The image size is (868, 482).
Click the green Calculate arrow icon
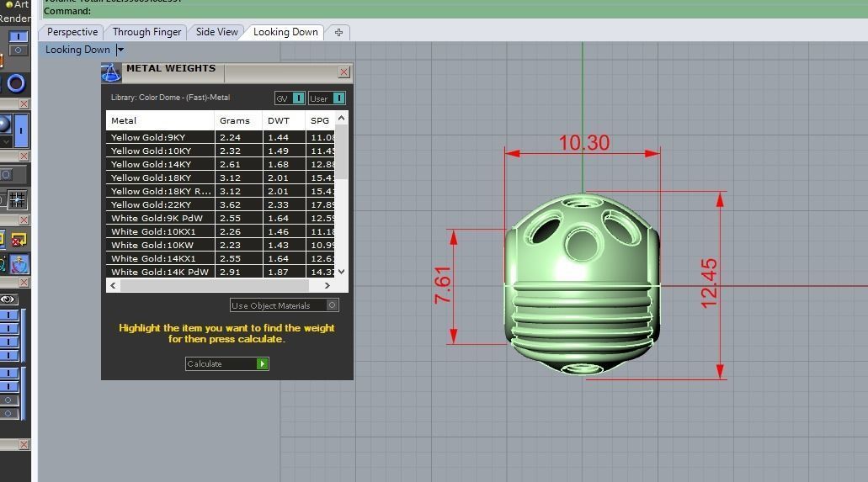[263, 363]
